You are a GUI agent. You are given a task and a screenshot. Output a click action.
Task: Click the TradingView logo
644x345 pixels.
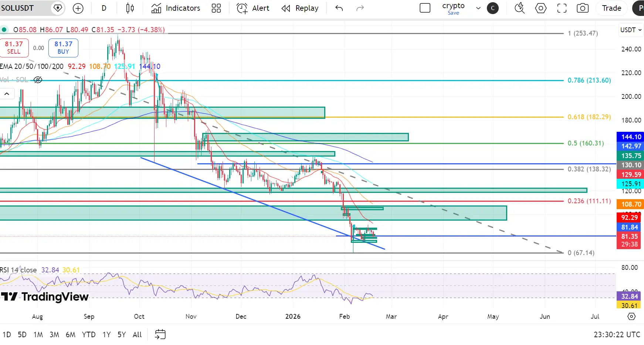(x=45, y=297)
